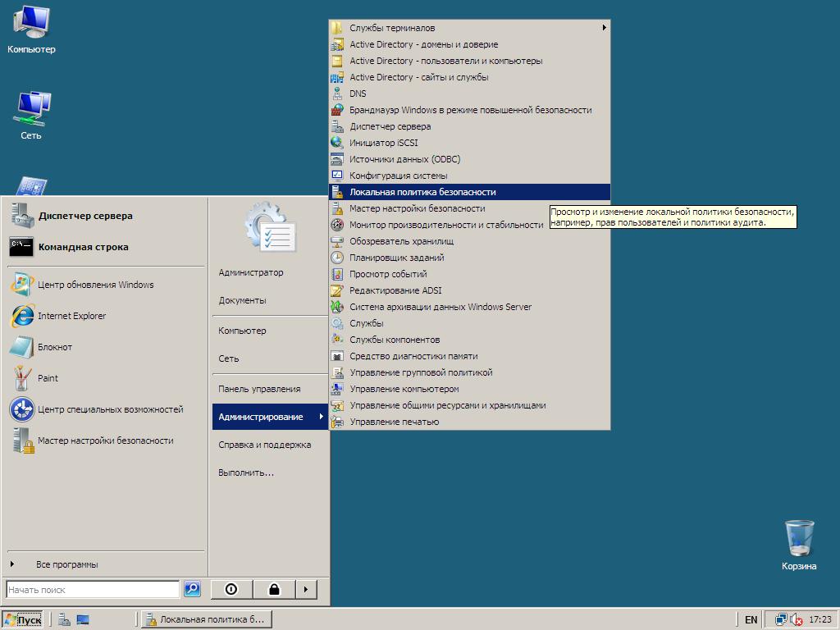Click the Administrator gear and checklist picture
Image resolution: width=840 pixels, height=630 pixels.
pos(271,227)
